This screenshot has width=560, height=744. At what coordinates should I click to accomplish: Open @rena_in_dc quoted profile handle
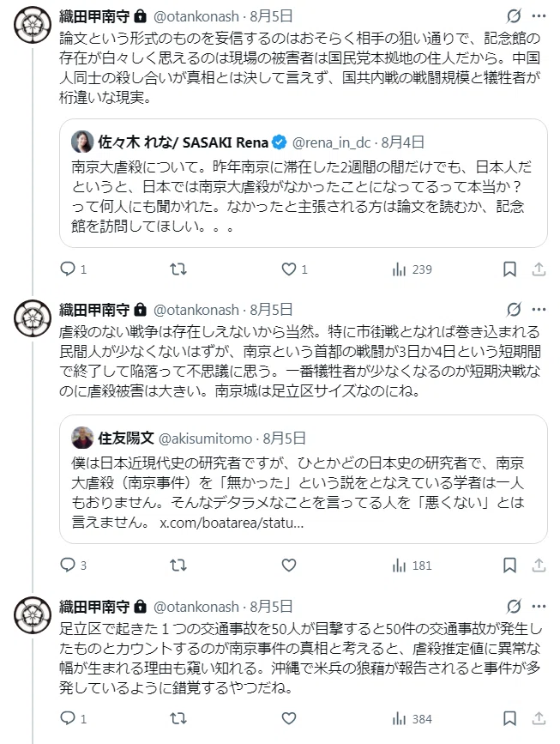tap(331, 142)
